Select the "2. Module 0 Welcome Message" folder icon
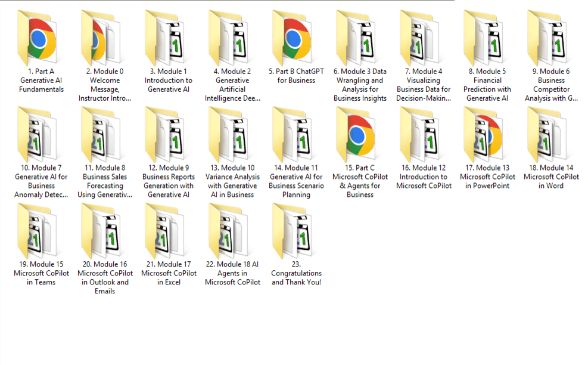The image size is (588, 365). (x=101, y=38)
